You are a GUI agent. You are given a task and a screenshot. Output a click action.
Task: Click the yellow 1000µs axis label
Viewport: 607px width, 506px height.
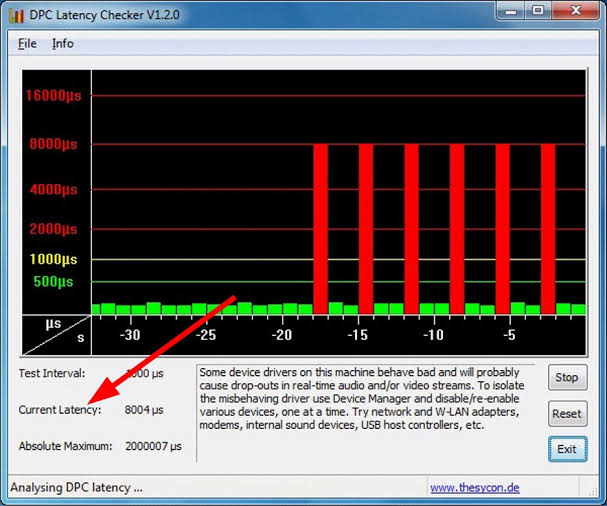point(53,259)
